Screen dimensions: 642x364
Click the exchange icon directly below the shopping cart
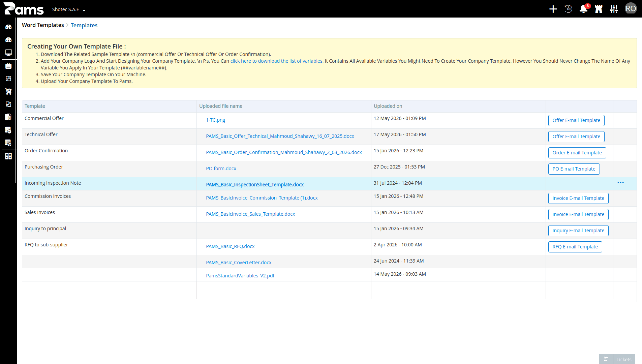pos(8,104)
